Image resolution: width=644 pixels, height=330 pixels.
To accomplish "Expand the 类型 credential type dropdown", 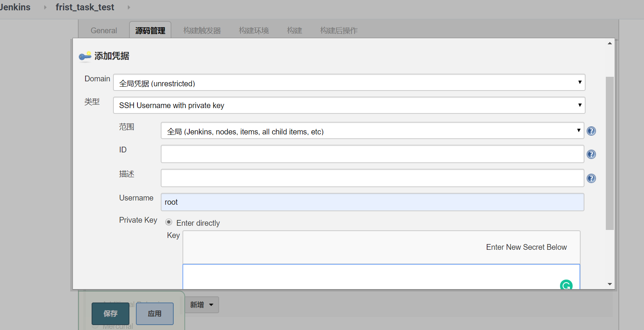I will tap(349, 105).
